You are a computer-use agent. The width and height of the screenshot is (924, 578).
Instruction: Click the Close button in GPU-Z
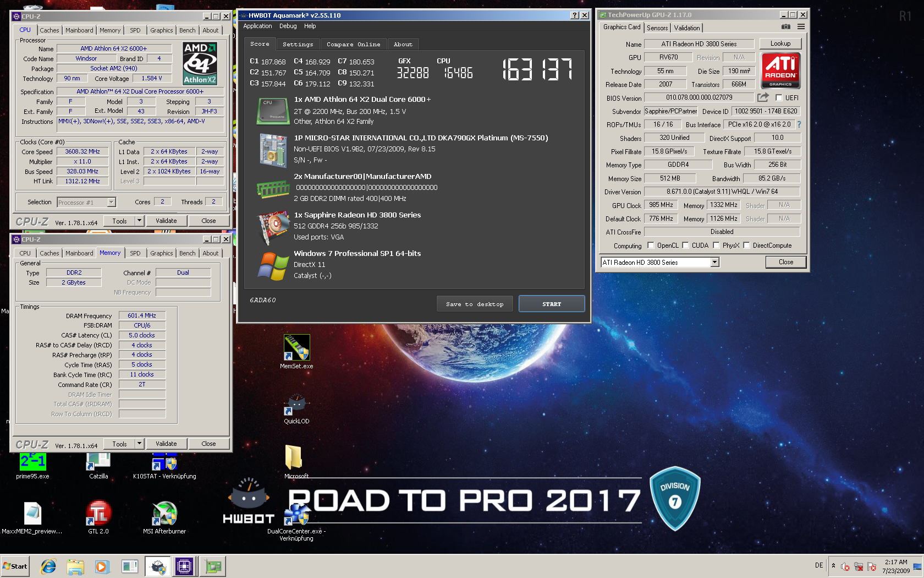click(x=786, y=262)
